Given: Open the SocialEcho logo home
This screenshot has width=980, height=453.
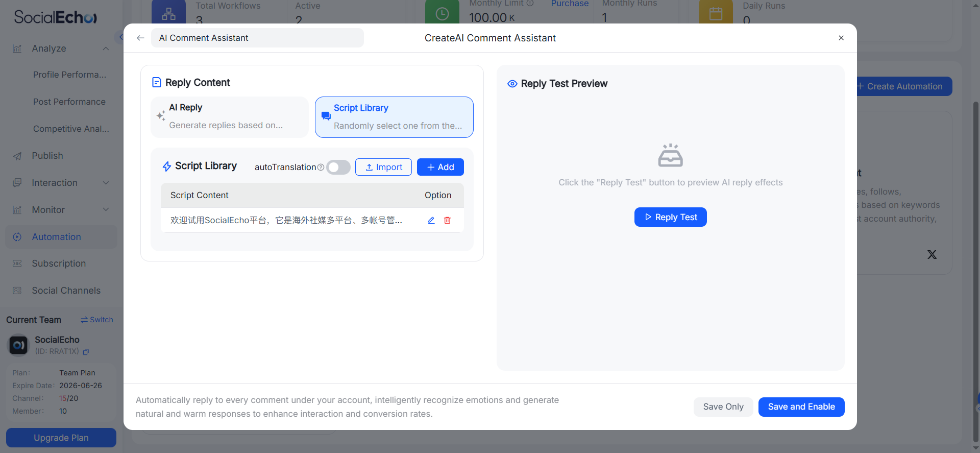Looking at the screenshot, I should 56,17.
